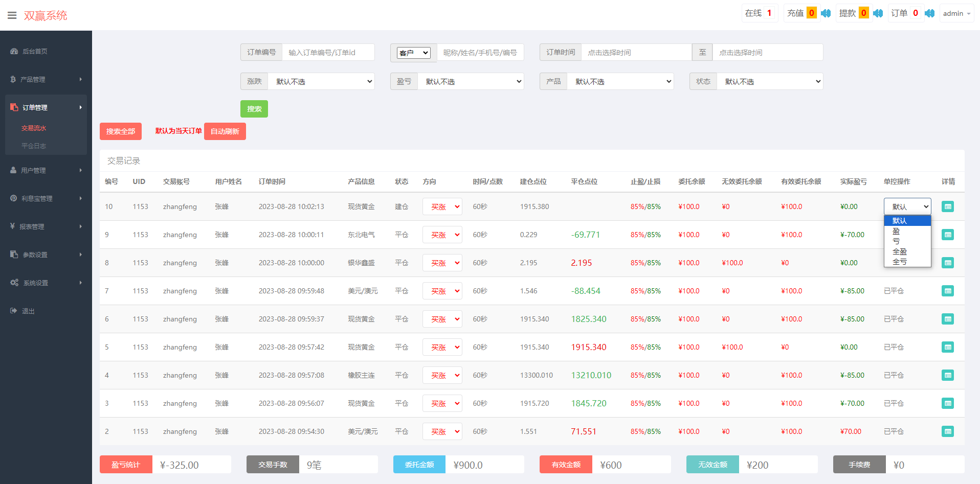Toggle the 订单 notification speaker

pos(930,13)
